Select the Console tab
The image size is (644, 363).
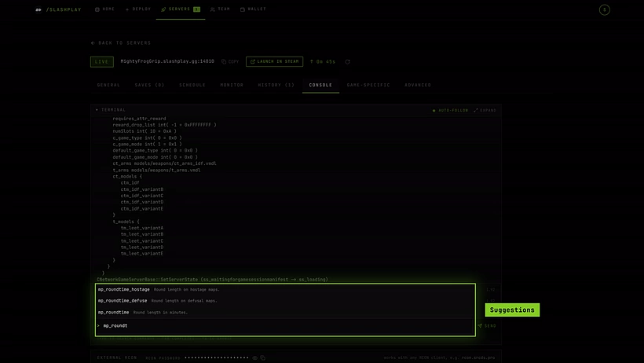click(x=320, y=85)
